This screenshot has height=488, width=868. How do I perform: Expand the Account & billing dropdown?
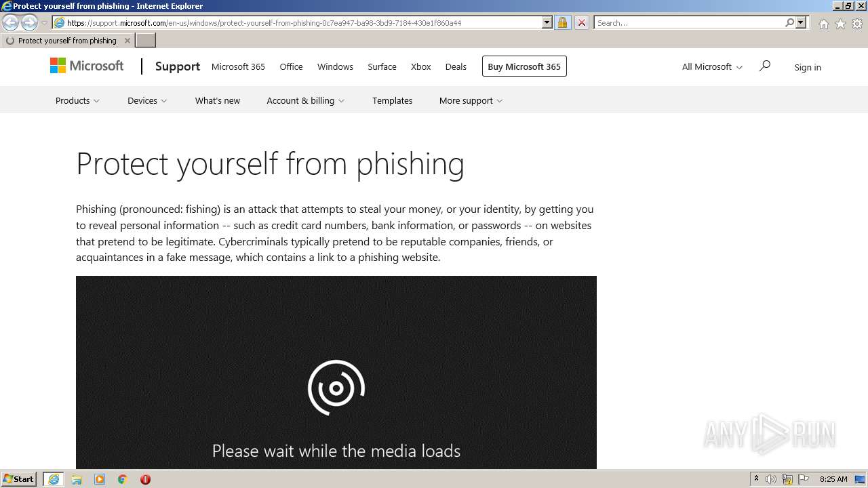305,100
